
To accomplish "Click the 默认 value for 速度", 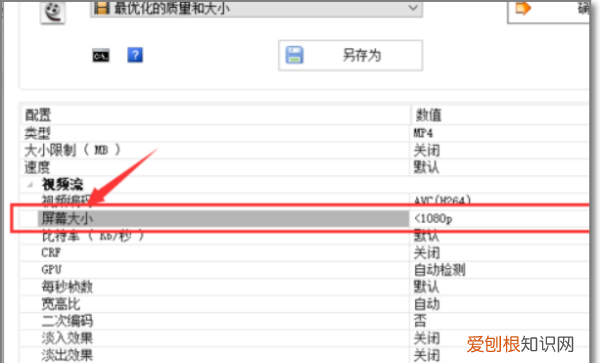I will (x=426, y=168).
